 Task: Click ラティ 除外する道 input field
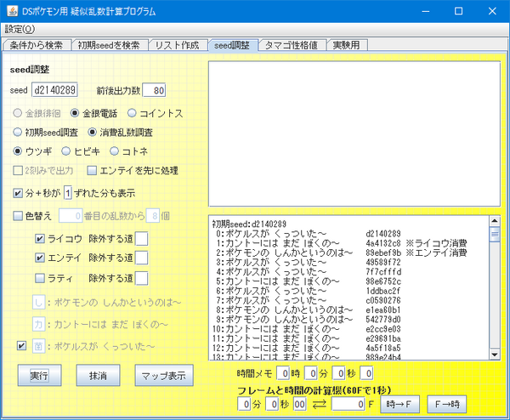tap(141, 278)
